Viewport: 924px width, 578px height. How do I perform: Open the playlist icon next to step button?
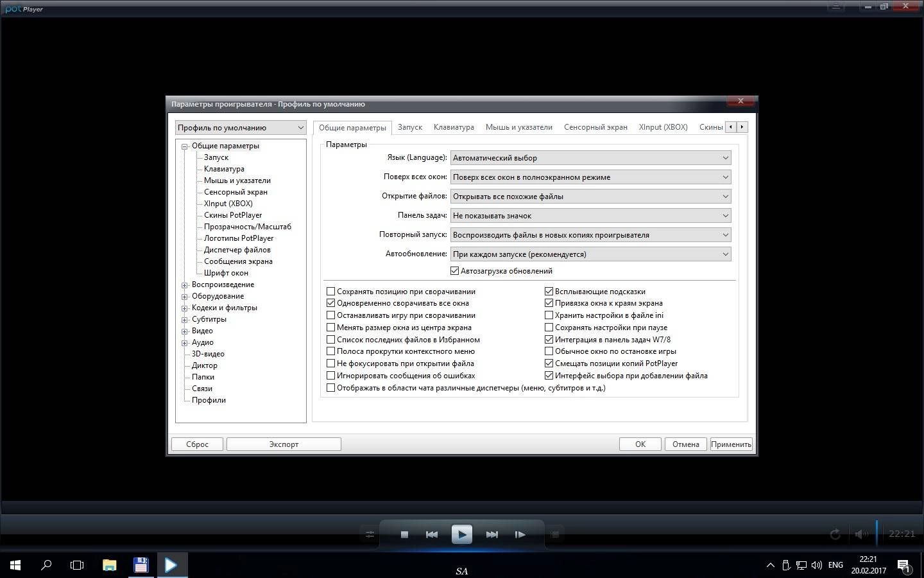tap(555, 534)
